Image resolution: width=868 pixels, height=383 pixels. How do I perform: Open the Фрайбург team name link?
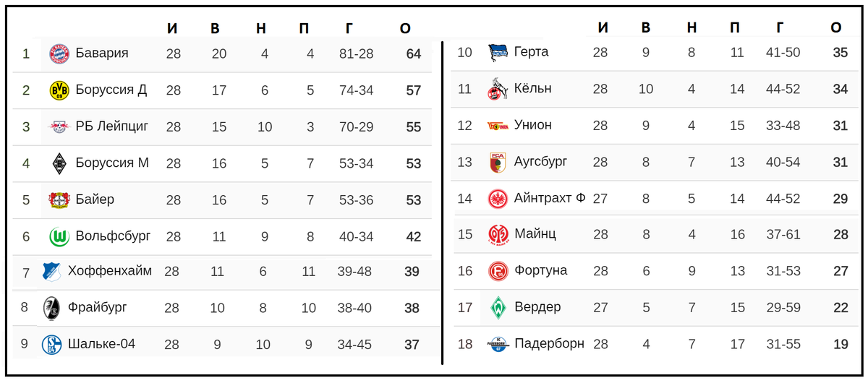(98, 307)
